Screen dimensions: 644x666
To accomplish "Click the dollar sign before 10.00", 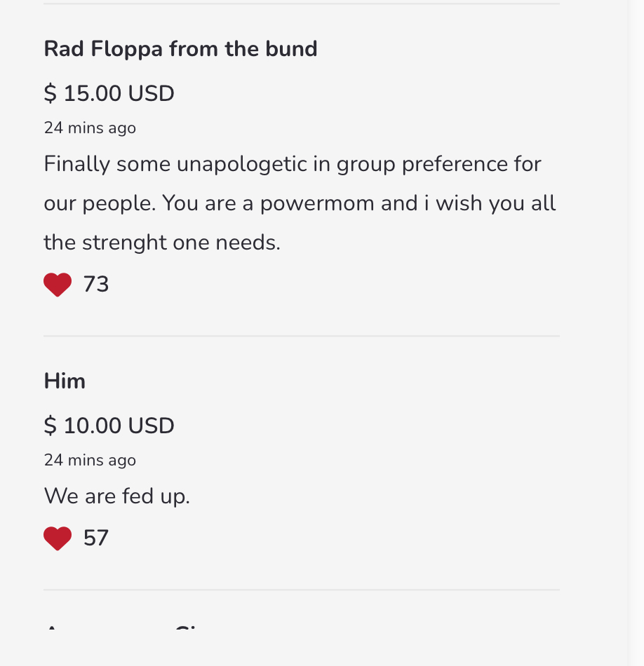I will [x=50, y=426].
